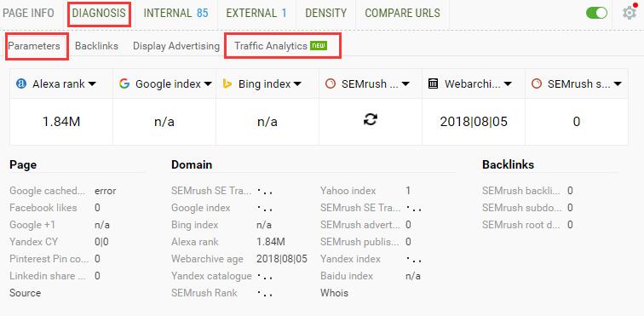644x316 pixels.
Task: Click the Bing logo icon
Action: pos(227,83)
